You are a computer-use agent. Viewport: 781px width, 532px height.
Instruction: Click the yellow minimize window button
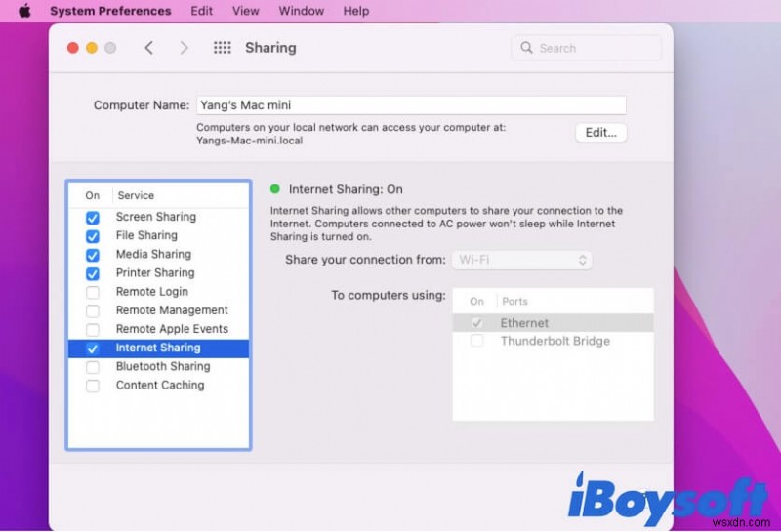click(92, 48)
